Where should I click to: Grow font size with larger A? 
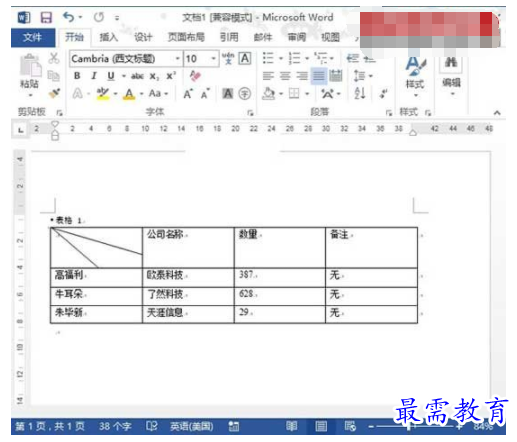pyautogui.click(x=188, y=94)
